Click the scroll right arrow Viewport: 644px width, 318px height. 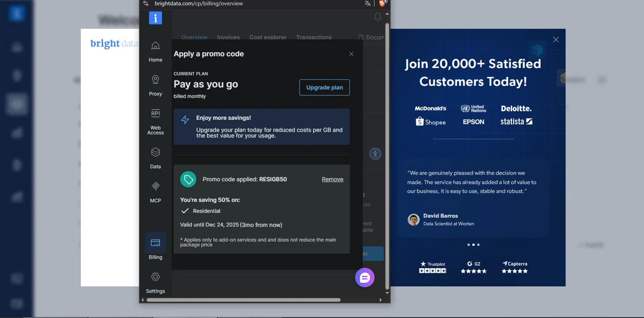click(x=380, y=300)
